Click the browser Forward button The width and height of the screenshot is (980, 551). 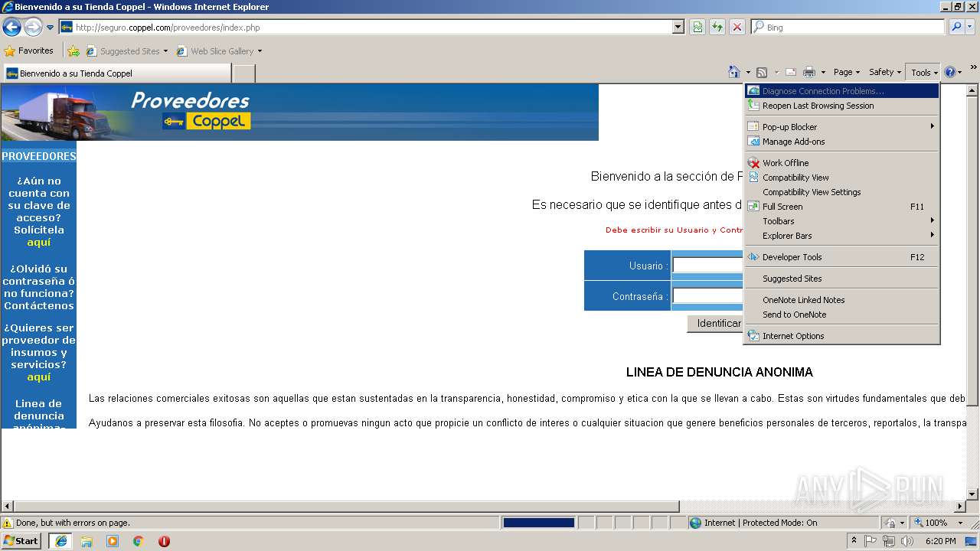coord(33,27)
